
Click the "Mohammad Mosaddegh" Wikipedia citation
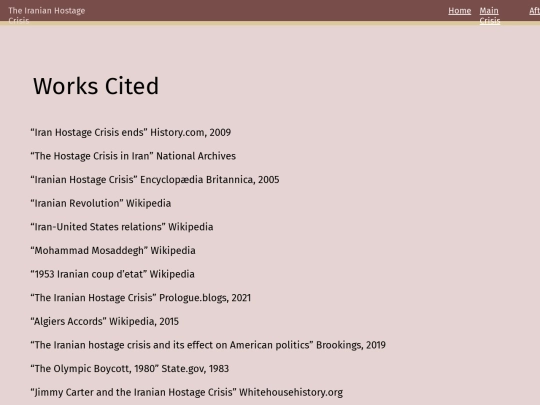click(x=113, y=250)
